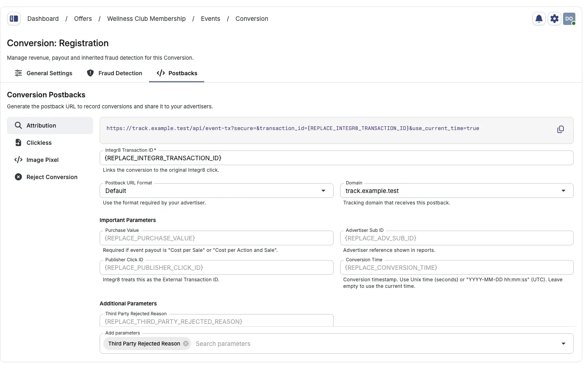Go back to the Events breadcrumb

coord(210,19)
